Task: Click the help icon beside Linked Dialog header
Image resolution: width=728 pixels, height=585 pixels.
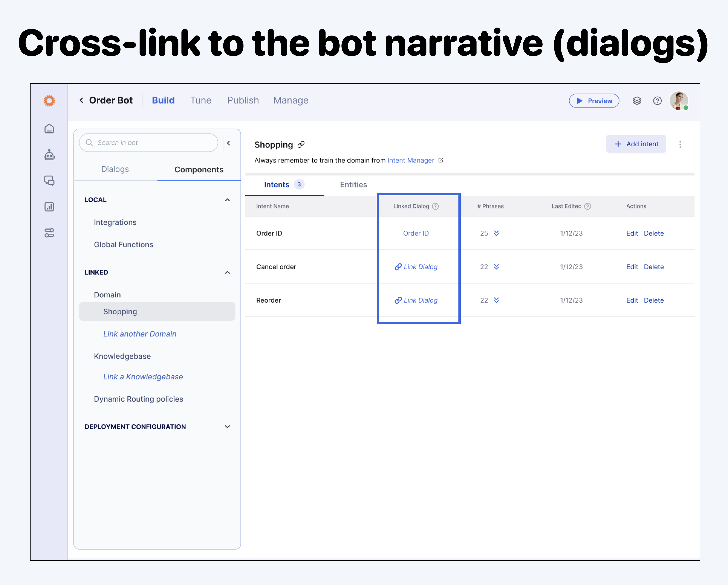Action: pyautogui.click(x=435, y=206)
